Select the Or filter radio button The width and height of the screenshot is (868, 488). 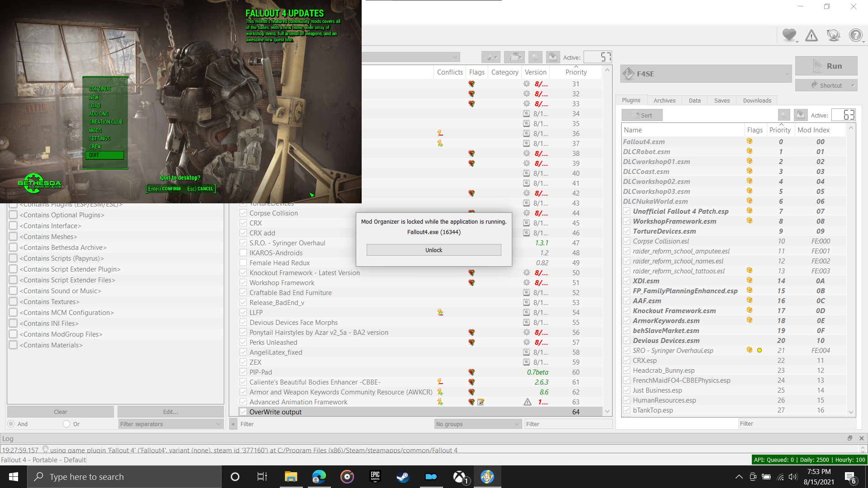click(x=66, y=424)
